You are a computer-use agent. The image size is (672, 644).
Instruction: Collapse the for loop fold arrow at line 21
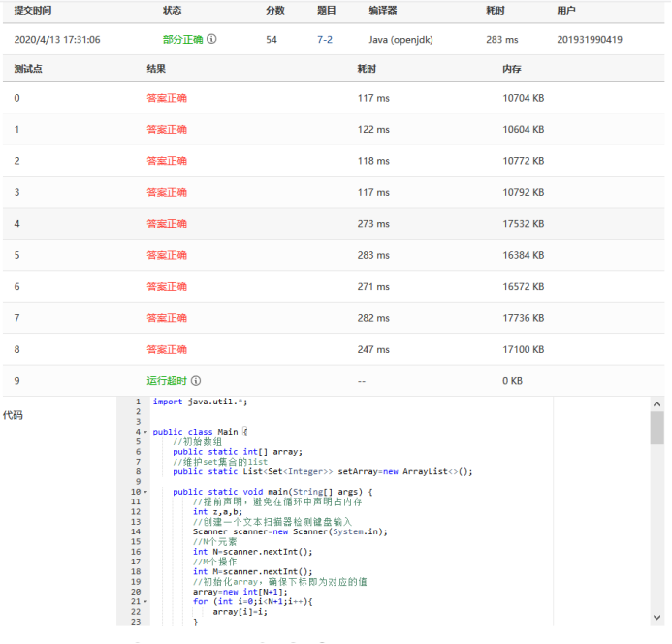click(145, 602)
